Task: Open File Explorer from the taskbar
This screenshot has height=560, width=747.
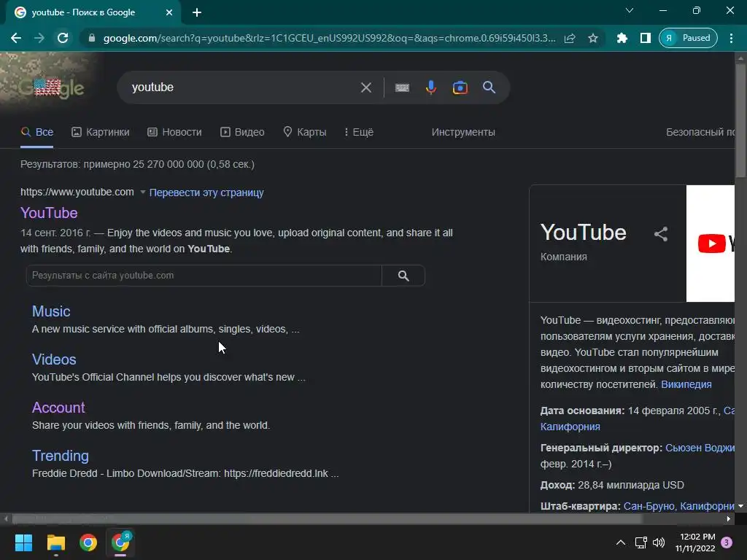Action: (x=55, y=542)
